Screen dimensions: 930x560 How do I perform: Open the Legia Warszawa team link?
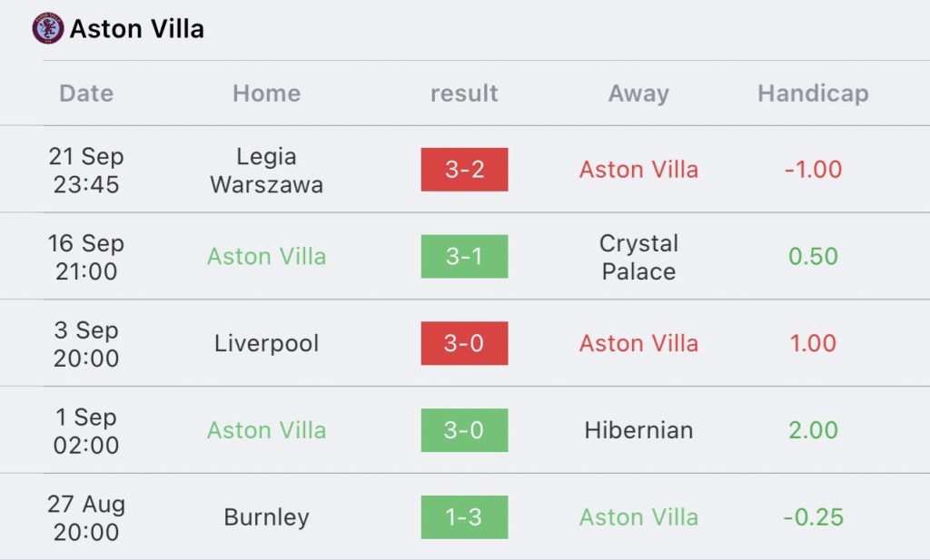point(266,170)
